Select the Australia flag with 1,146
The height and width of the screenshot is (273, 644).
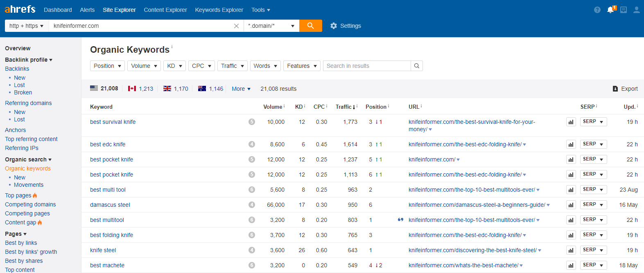[210, 89]
